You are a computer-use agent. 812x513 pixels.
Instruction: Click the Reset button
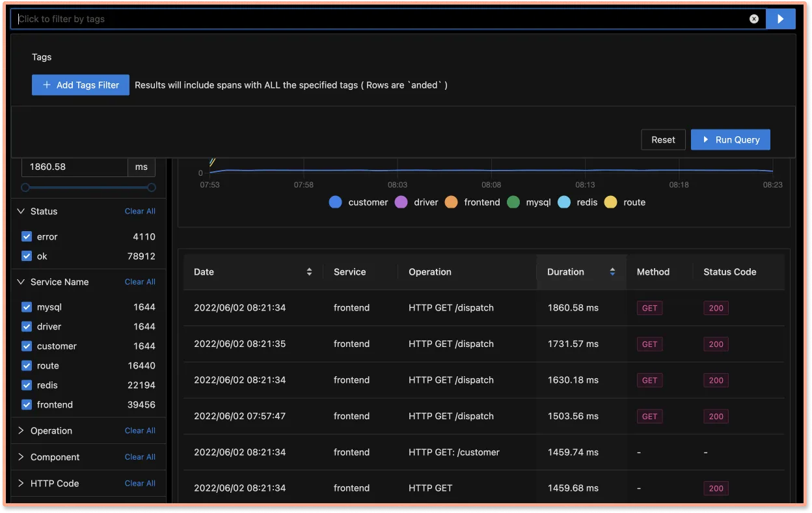point(663,139)
